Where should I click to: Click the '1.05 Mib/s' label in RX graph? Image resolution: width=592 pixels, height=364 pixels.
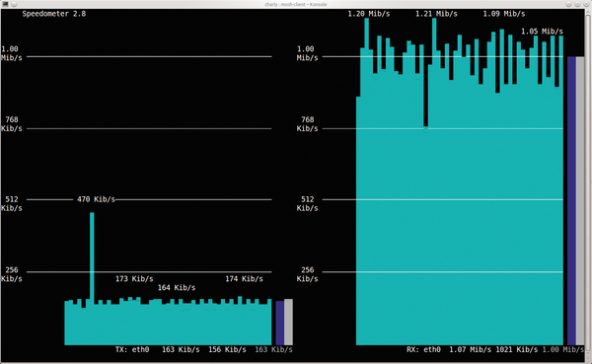pyautogui.click(x=542, y=32)
